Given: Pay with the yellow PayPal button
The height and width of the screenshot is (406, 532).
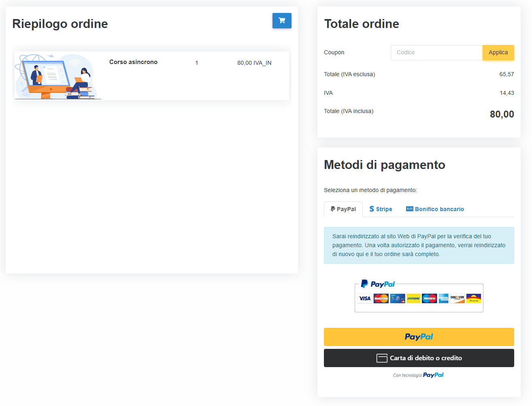Looking at the screenshot, I should (419, 337).
